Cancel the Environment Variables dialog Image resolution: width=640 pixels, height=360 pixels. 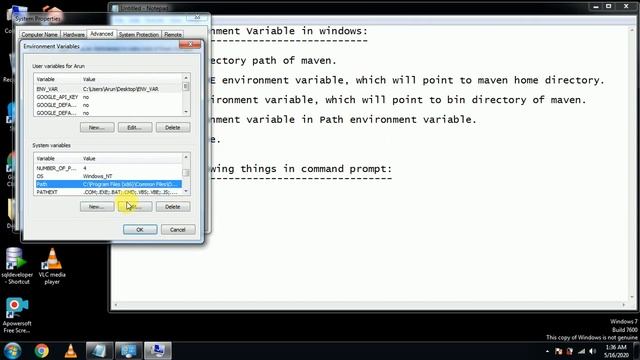click(178, 229)
